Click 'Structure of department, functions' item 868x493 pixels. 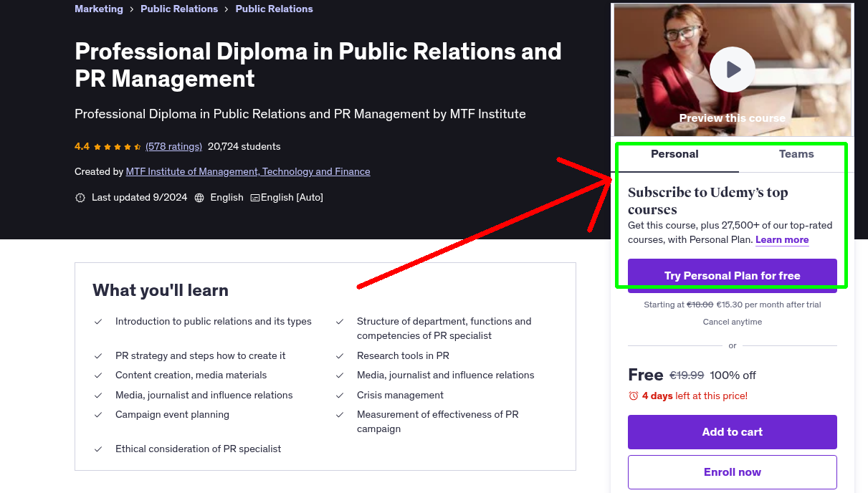click(x=444, y=329)
